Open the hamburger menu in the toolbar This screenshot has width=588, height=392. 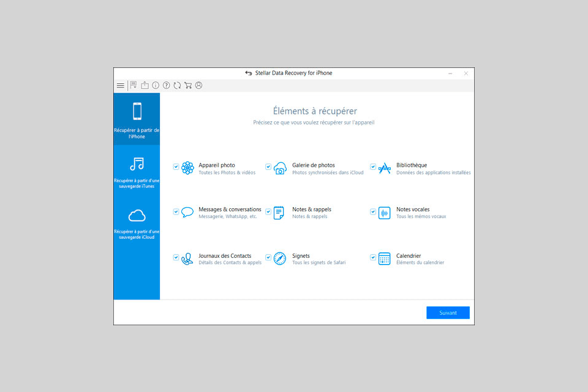121,86
